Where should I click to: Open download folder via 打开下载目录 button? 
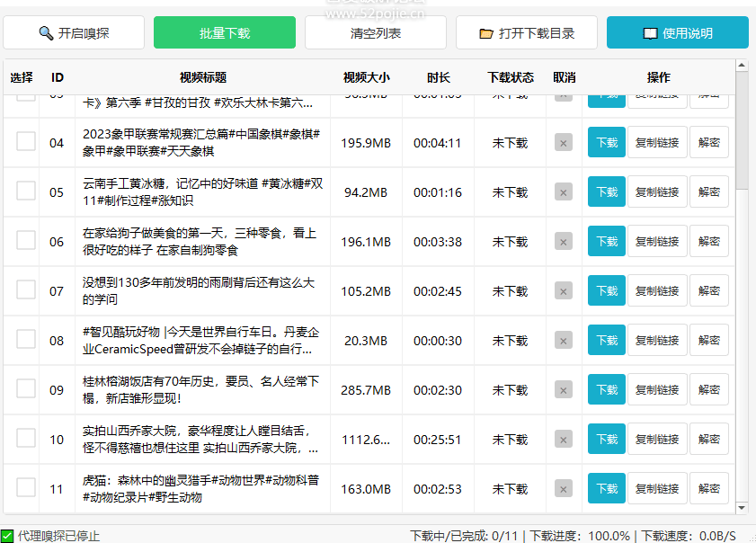tap(527, 33)
